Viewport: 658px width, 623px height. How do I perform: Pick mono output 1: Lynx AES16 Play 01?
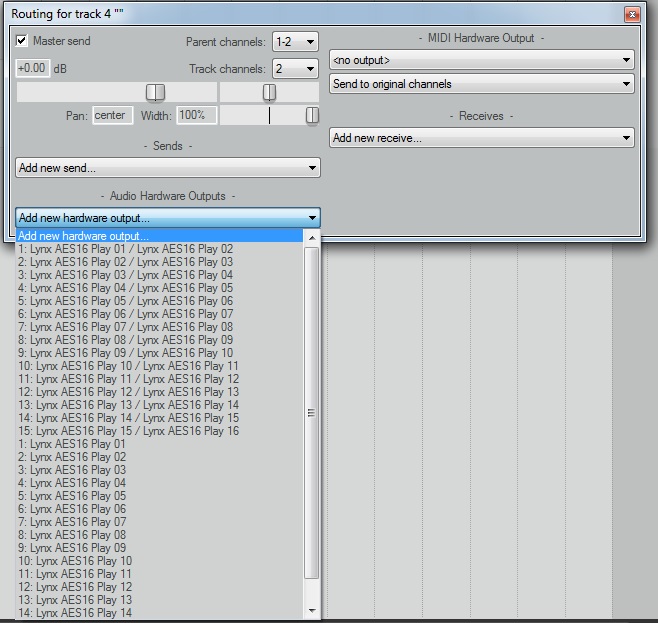click(159, 444)
